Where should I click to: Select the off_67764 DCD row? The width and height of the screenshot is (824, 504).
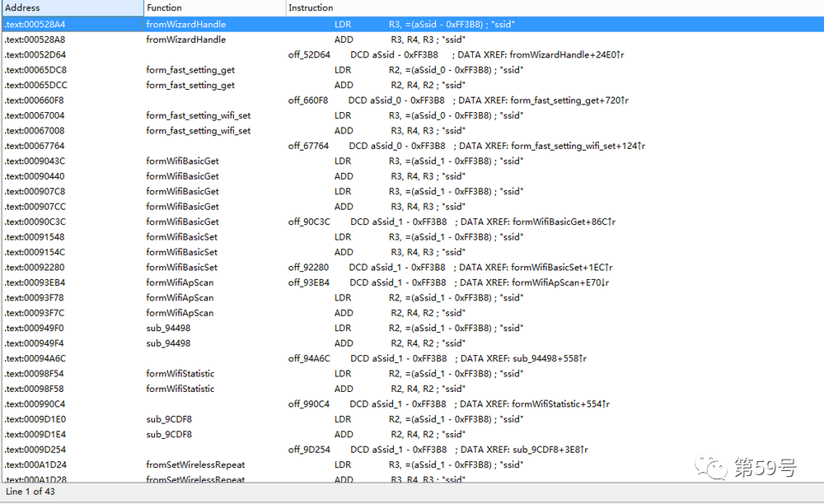coord(413,146)
